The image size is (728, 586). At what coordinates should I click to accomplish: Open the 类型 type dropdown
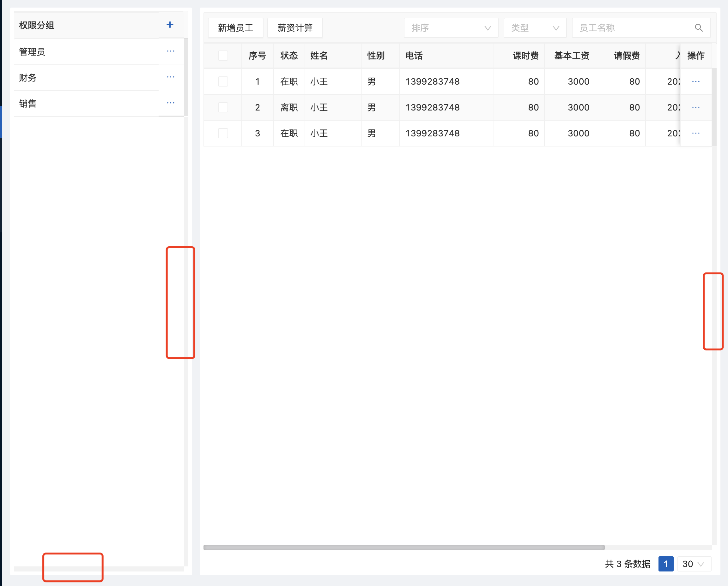click(x=535, y=28)
